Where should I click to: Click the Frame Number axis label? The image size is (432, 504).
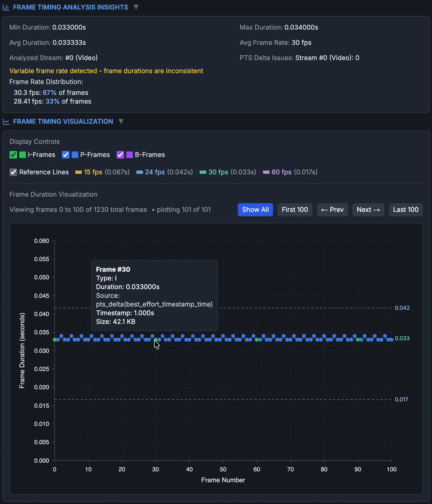[223, 480]
